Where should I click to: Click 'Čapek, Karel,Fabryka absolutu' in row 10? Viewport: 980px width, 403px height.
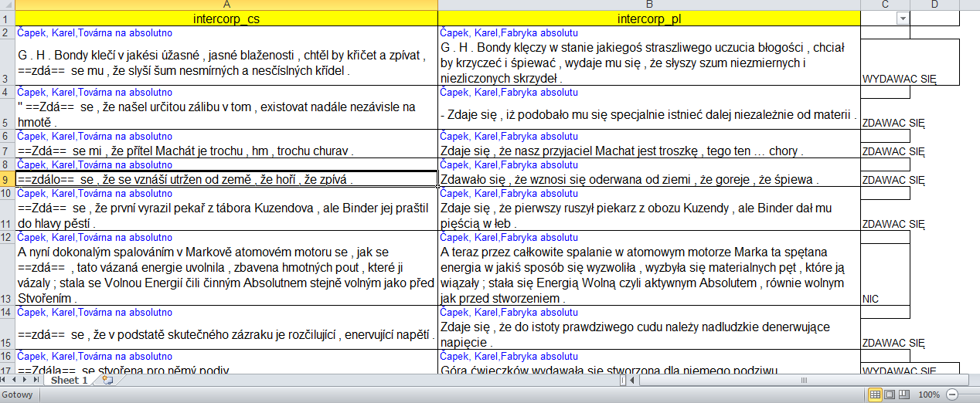coord(509,194)
